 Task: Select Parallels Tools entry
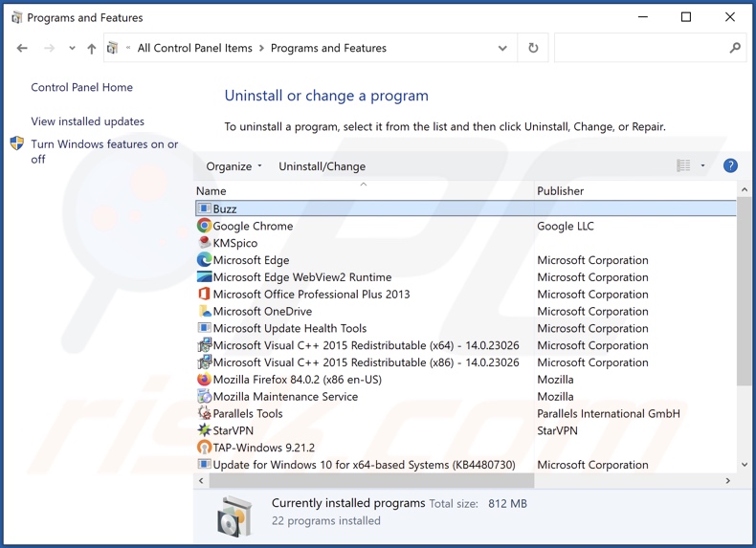coord(248,413)
